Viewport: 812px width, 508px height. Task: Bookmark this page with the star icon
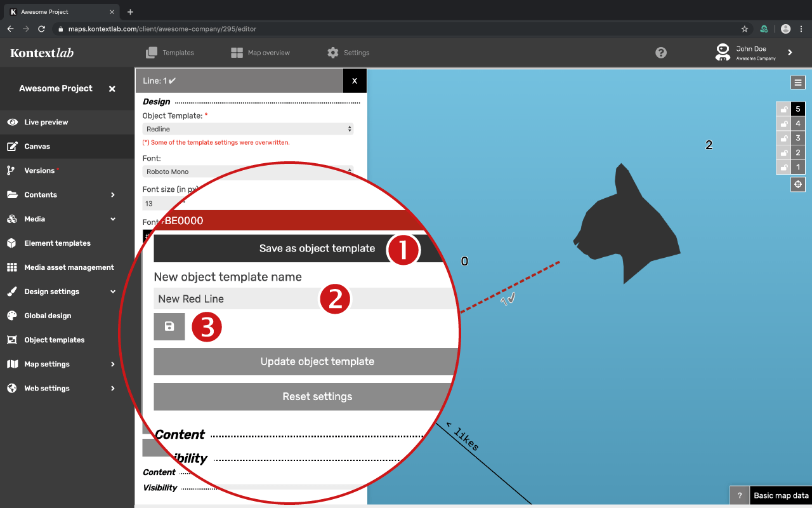(x=745, y=29)
